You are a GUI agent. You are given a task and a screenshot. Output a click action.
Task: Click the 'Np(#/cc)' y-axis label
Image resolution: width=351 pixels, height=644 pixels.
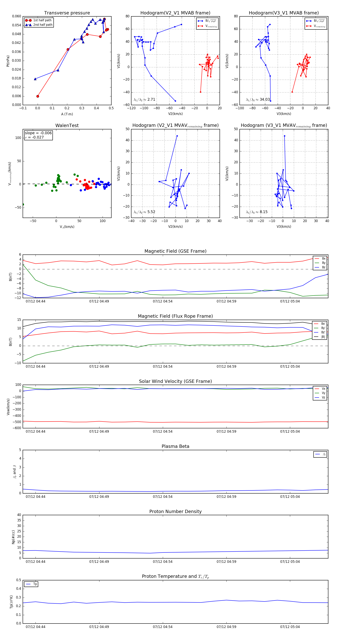tap(13, 537)
